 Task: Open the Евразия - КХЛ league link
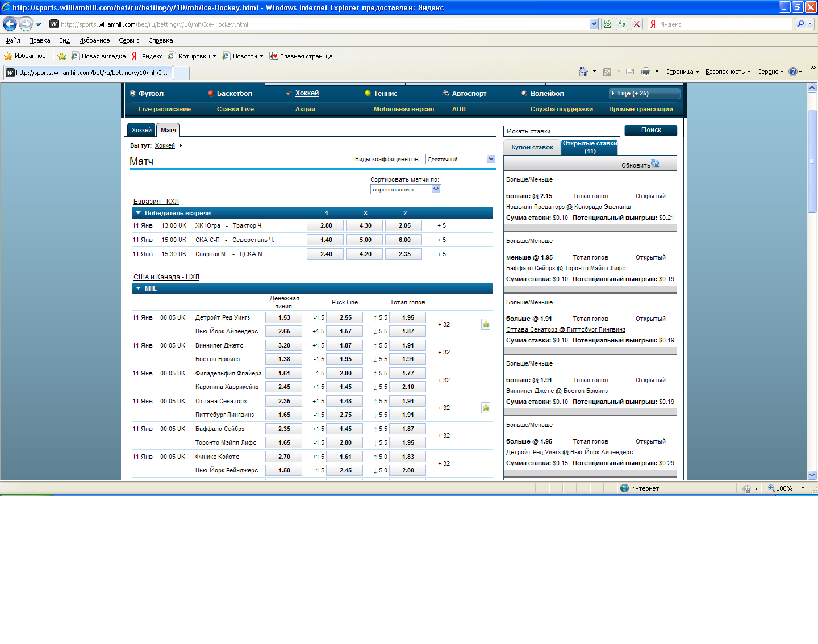156,202
